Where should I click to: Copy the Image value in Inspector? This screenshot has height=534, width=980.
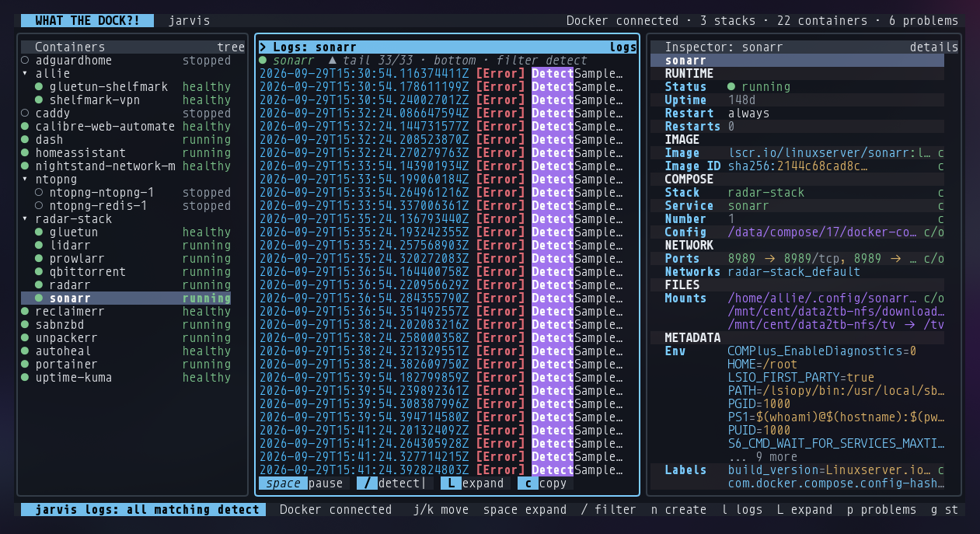pos(941,153)
